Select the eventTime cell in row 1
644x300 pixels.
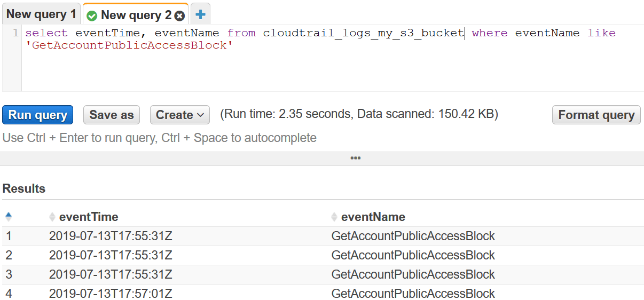pos(111,236)
